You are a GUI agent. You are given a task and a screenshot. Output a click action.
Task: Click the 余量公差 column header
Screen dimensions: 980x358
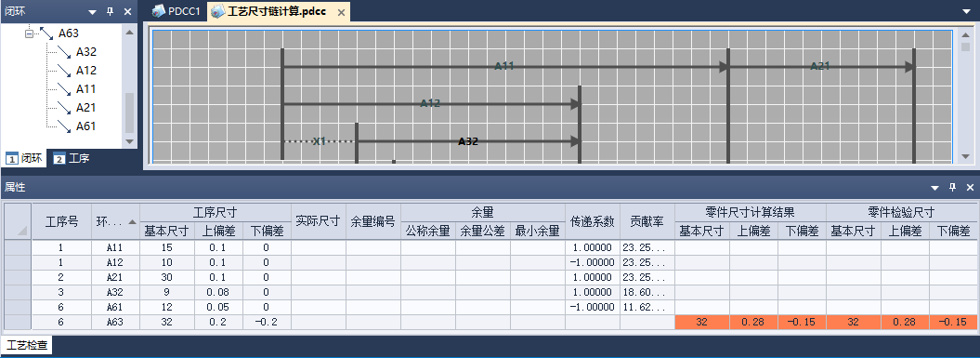pyautogui.click(x=482, y=231)
